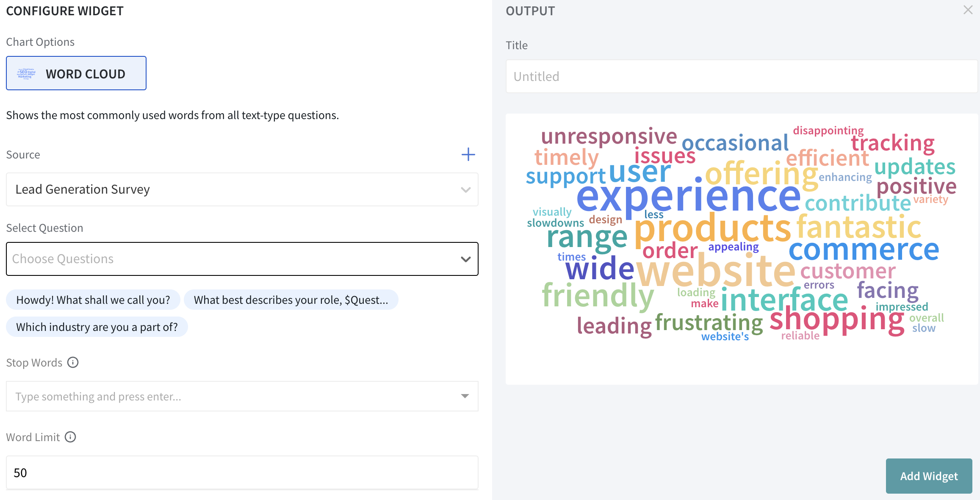The height and width of the screenshot is (500, 980).
Task: Select 'Howdy! What shall we call you?' question
Action: tap(93, 300)
